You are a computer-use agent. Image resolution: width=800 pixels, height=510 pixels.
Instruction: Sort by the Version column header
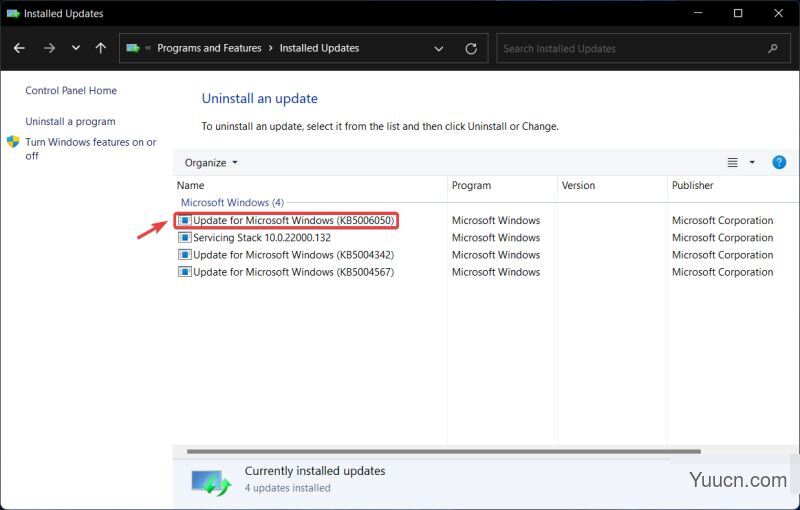(x=612, y=185)
